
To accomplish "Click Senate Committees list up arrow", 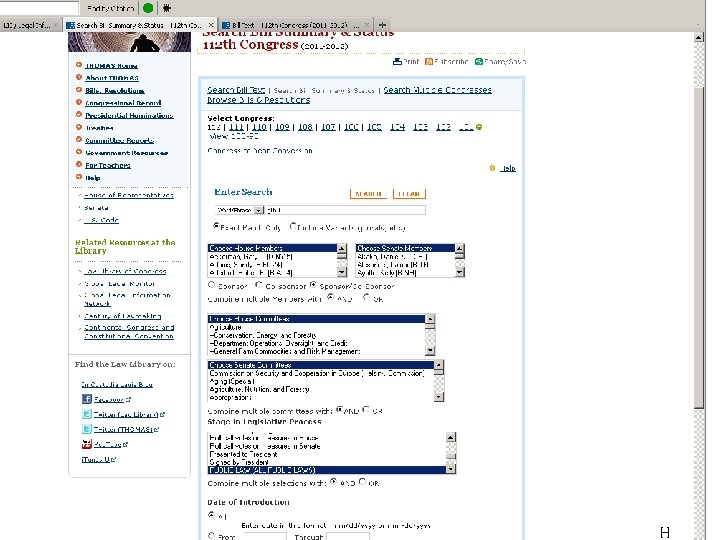I will [439, 365].
